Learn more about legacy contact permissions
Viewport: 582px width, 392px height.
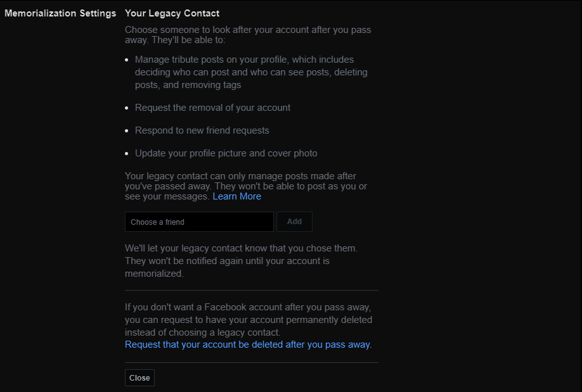click(x=236, y=196)
